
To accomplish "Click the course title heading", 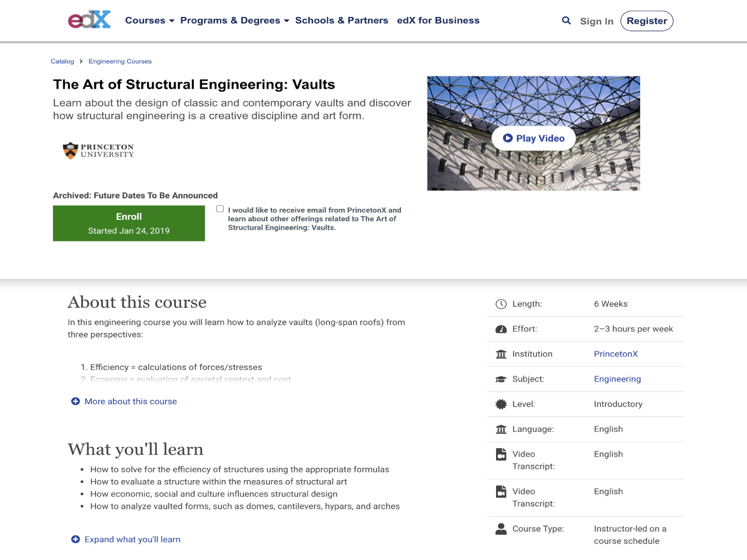I will click(x=194, y=85).
